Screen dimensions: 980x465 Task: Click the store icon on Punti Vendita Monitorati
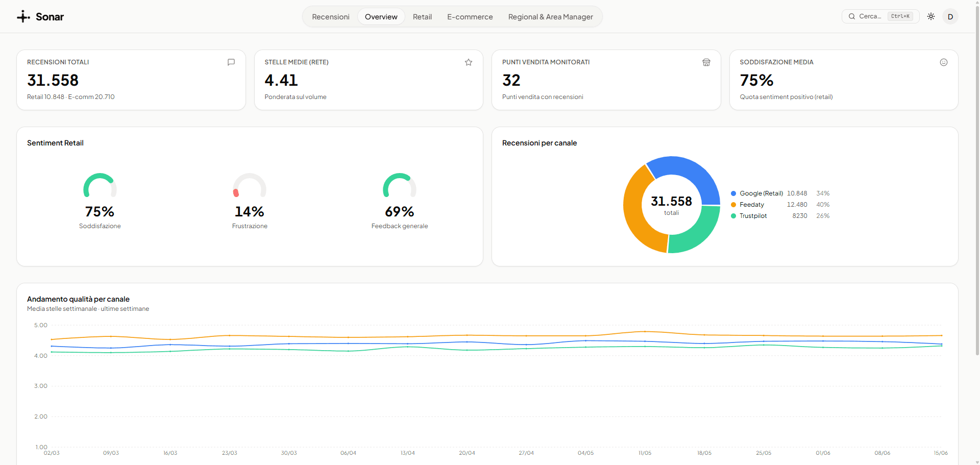click(706, 62)
